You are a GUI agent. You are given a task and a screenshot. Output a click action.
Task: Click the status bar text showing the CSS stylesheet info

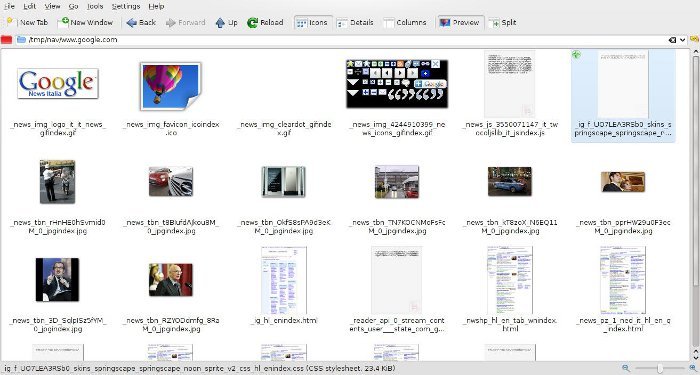(199, 369)
